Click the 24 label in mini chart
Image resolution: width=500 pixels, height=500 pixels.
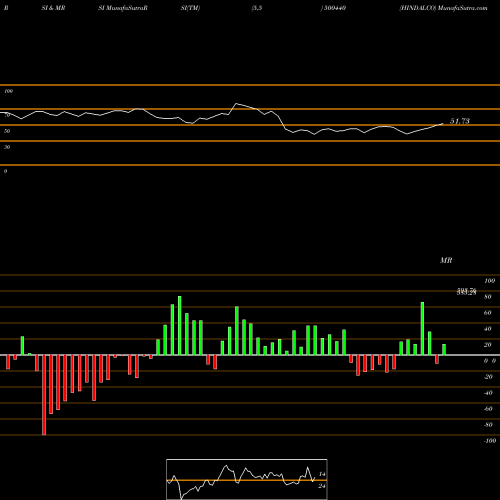point(322,486)
